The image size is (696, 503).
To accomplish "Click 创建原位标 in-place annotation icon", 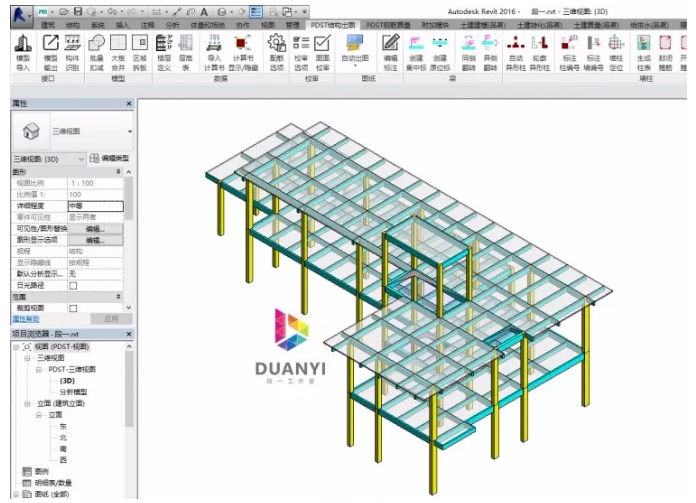I will click(440, 44).
